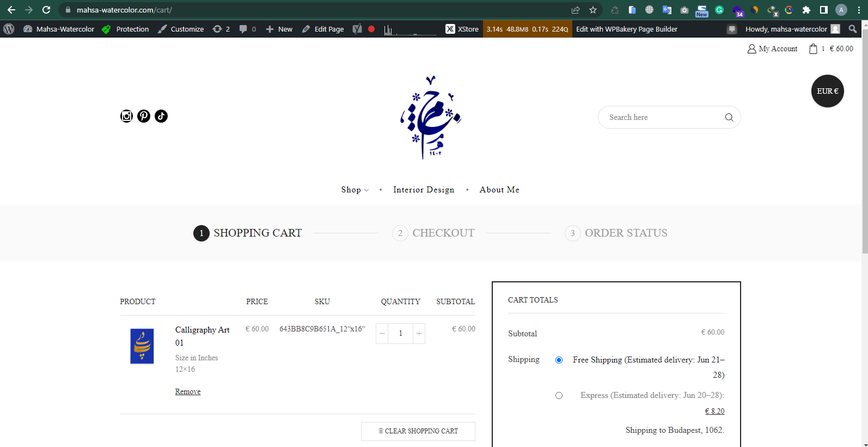868x447 pixels.
Task: Open Chrome three-dot menu
Action: 859,10
